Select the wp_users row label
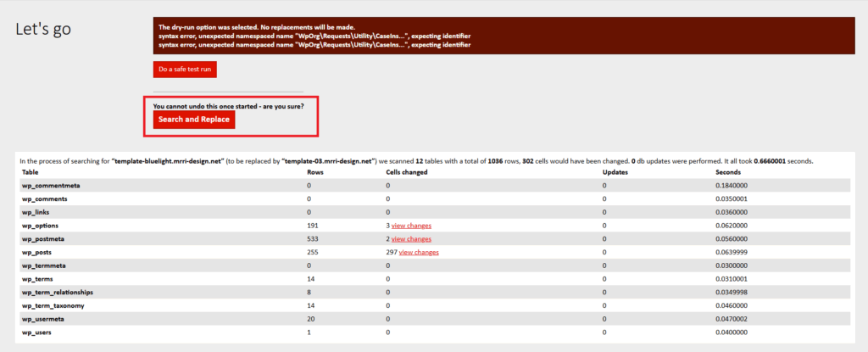Image resolution: width=868 pixels, height=352 pixels. pyautogui.click(x=38, y=332)
